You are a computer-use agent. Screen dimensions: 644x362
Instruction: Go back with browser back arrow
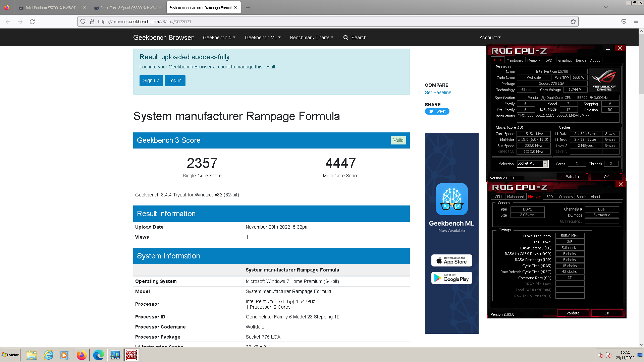8,21
